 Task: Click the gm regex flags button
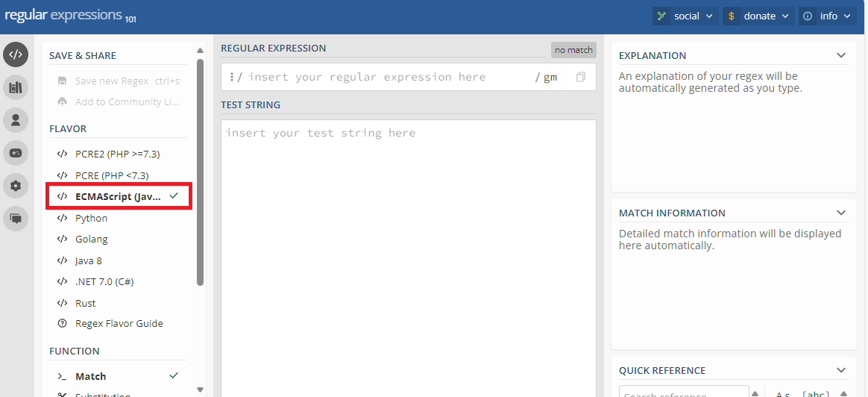pos(550,77)
